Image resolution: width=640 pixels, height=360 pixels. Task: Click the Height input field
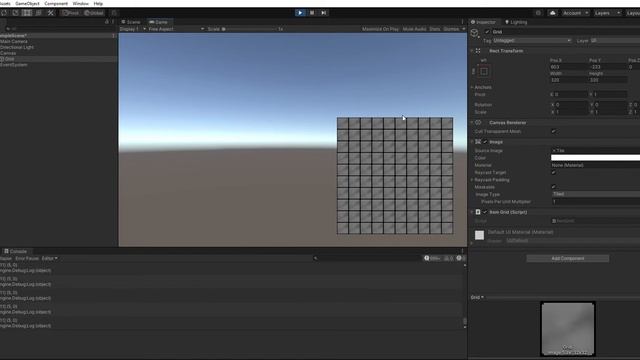tap(607, 80)
